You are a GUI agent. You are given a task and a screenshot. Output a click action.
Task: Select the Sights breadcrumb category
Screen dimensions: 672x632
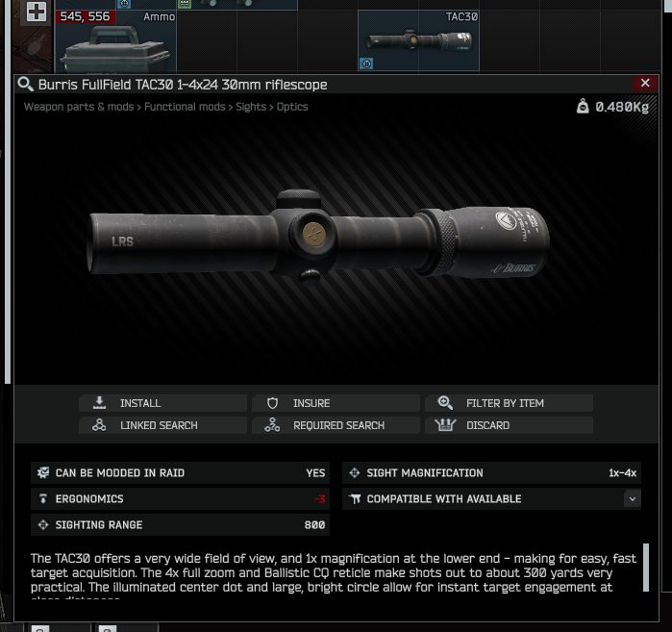click(x=251, y=107)
